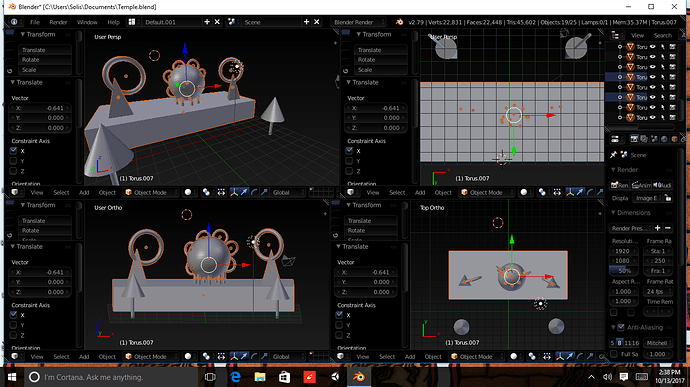Enable Y constraint axis in top-left panel
The width and height of the screenshot is (690, 387).
[13, 161]
